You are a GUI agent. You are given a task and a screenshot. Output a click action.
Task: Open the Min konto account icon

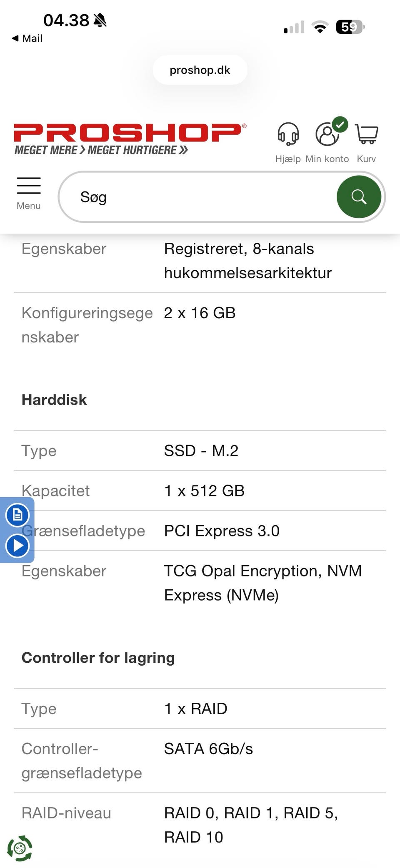pyautogui.click(x=327, y=134)
